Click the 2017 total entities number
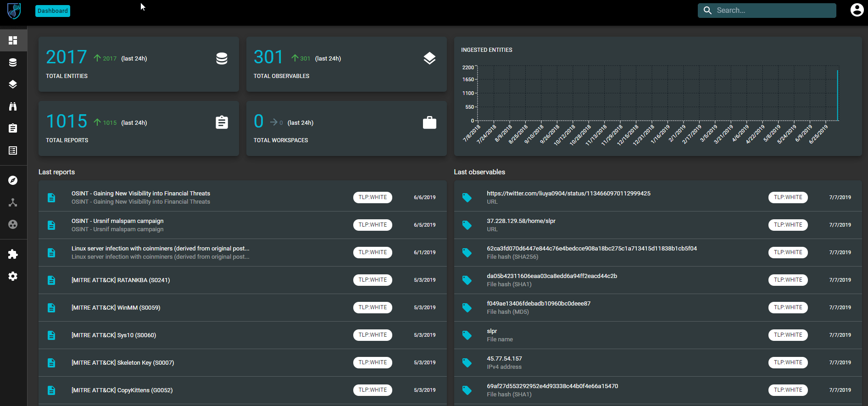This screenshot has height=406, width=868. (x=67, y=57)
